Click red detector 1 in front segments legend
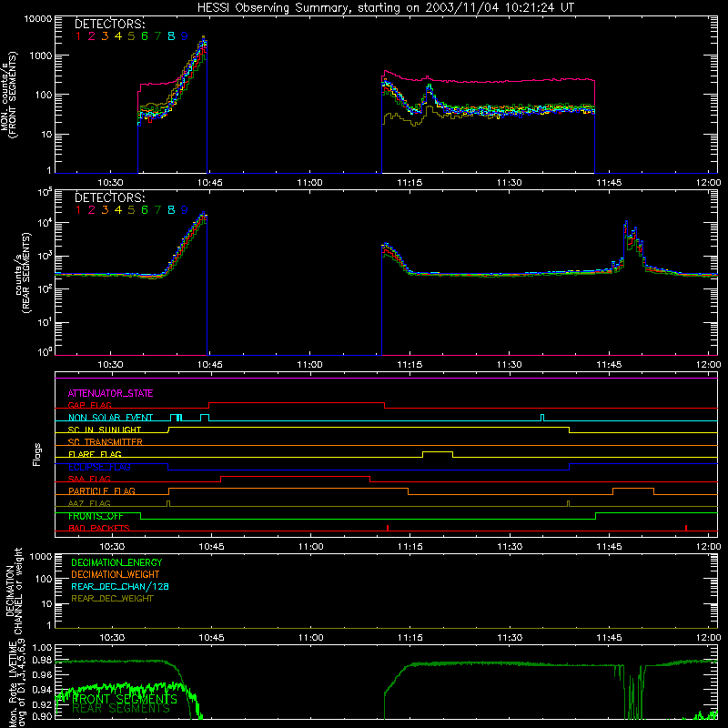728x728 pixels. (x=78, y=36)
